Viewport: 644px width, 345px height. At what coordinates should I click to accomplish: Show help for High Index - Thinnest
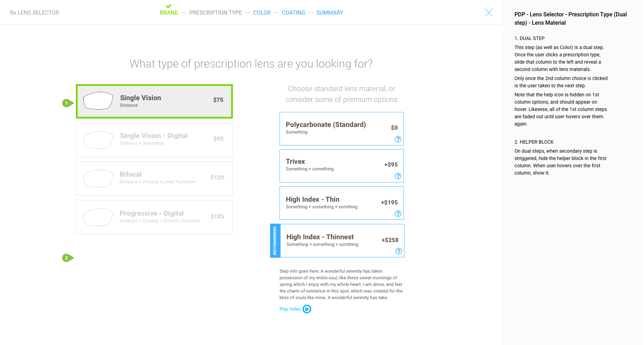[399, 251]
